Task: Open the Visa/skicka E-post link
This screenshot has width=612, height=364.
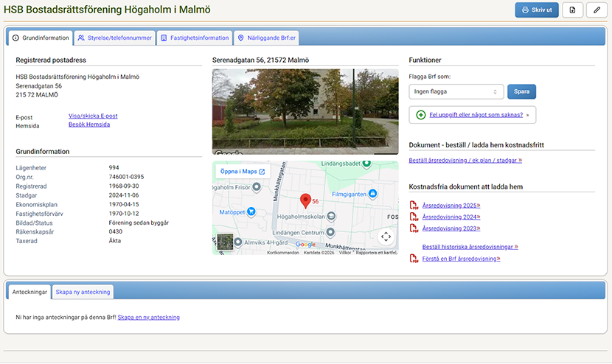Action: [x=93, y=116]
